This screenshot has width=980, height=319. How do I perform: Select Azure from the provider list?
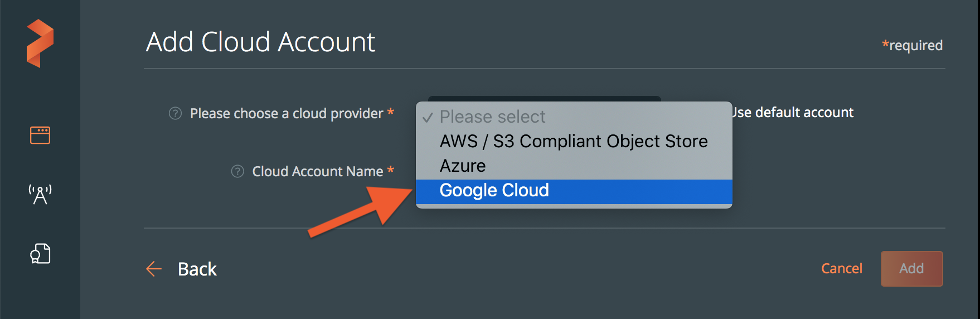[463, 166]
